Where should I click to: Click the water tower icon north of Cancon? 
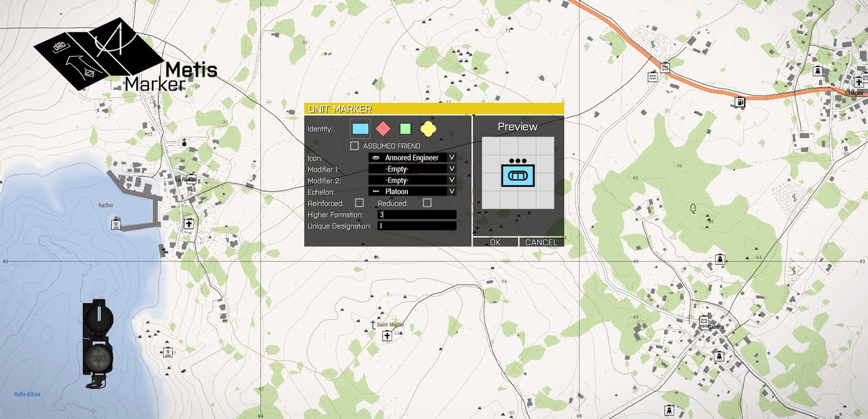pyautogui.click(x=720, y=259)
